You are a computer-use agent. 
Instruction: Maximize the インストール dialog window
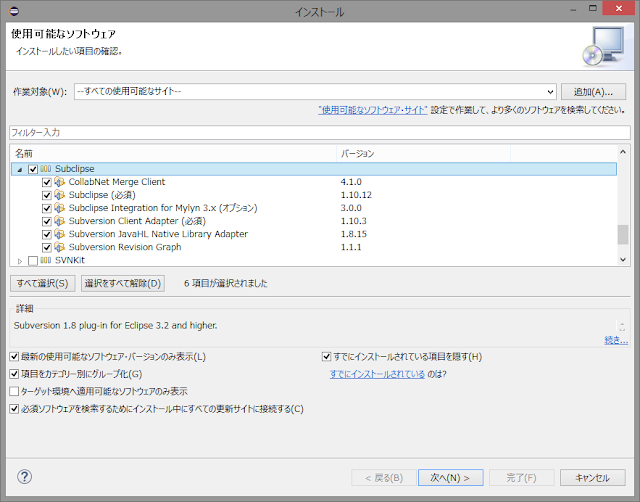(x=593, y=8)
